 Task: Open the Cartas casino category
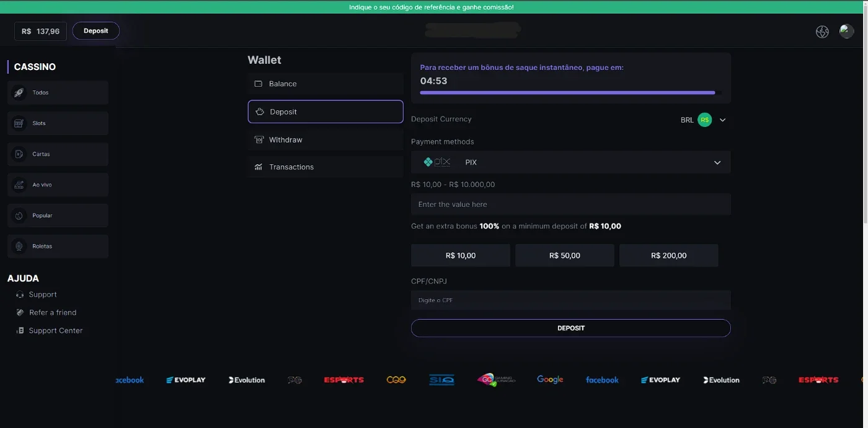click(x=58, y=154)
